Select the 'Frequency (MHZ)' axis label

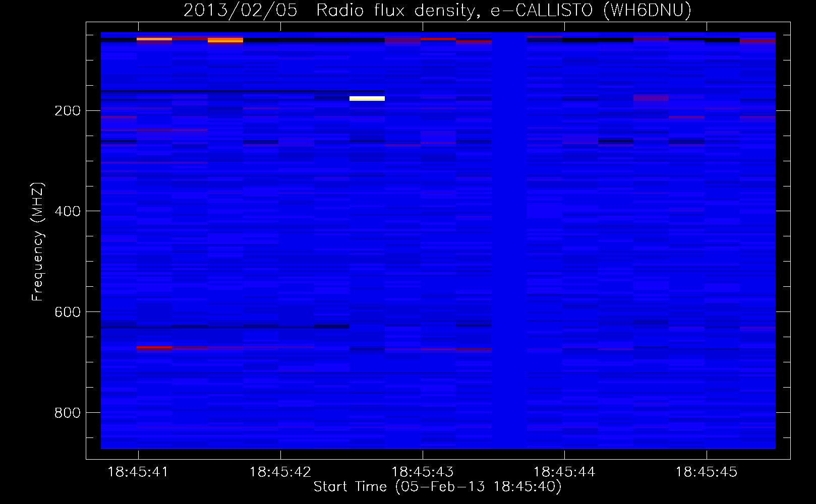click(x=37, y=242)
